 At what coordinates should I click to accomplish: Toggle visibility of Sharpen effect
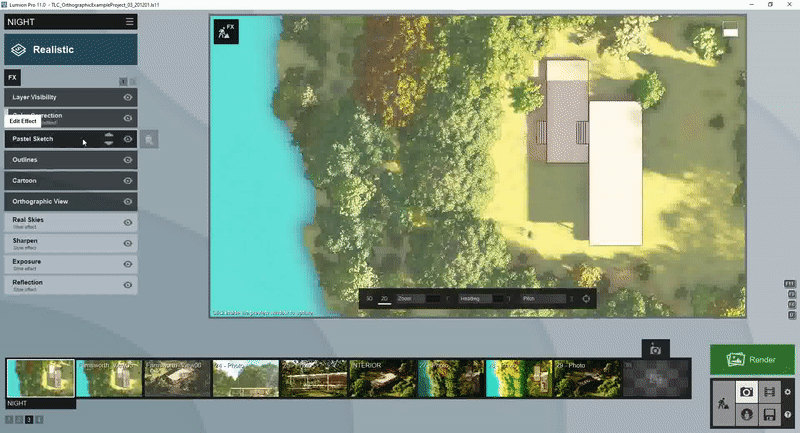[x=128, y=244]
